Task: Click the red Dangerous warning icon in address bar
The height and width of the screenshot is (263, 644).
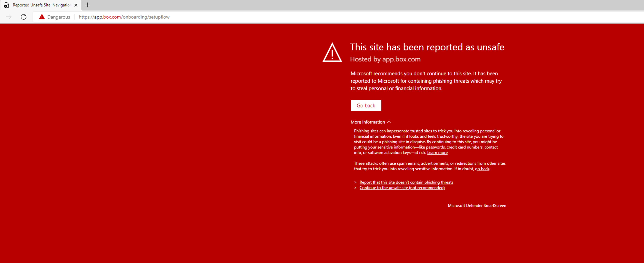Action: pyautogui.click(x=42, y=17)
